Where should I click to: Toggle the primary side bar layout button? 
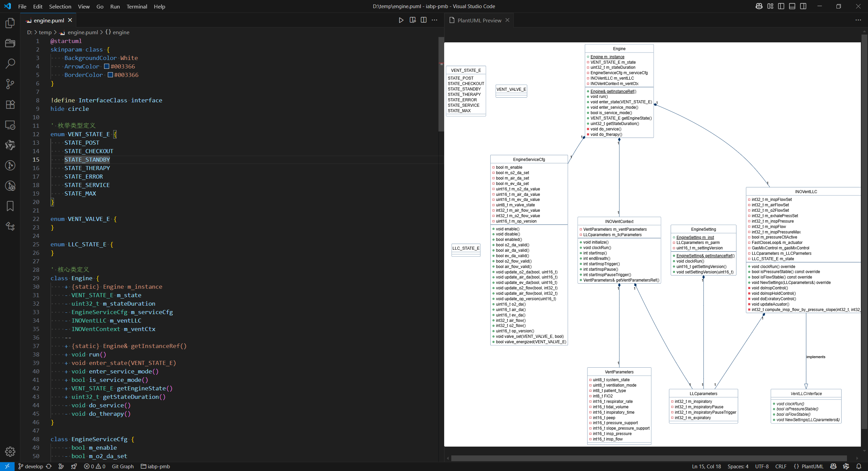(x=781, y=6)
